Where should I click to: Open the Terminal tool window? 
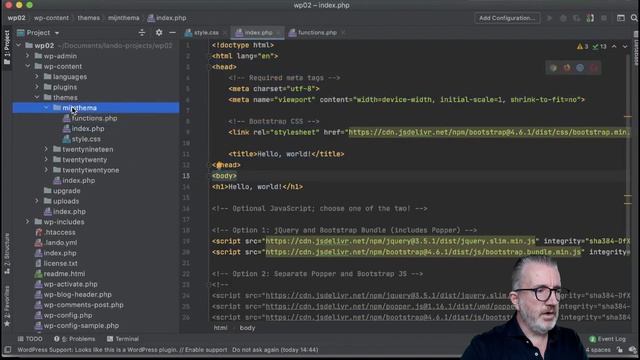click(x=123, y=339)
